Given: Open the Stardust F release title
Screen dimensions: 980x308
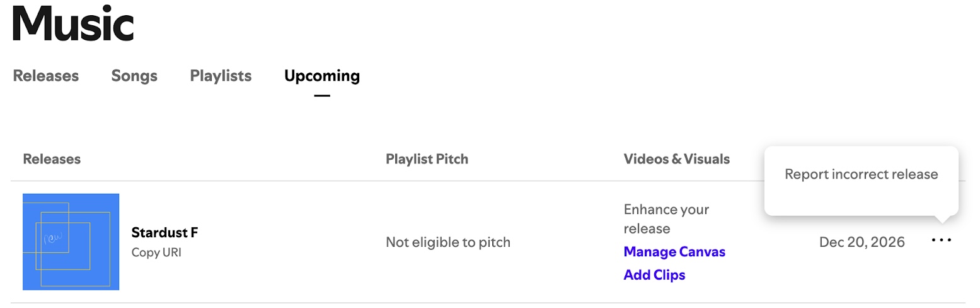Looking at the screenshot, I should coord(164,232).
